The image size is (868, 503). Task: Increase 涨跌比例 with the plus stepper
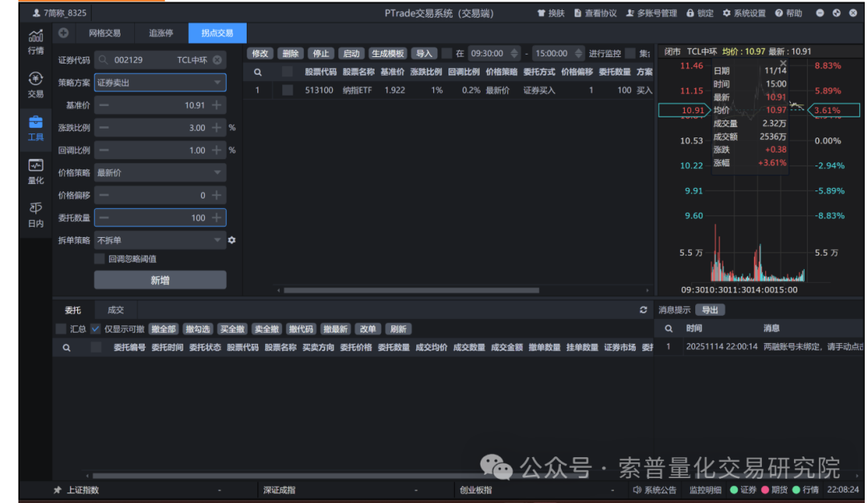point(215,127)
